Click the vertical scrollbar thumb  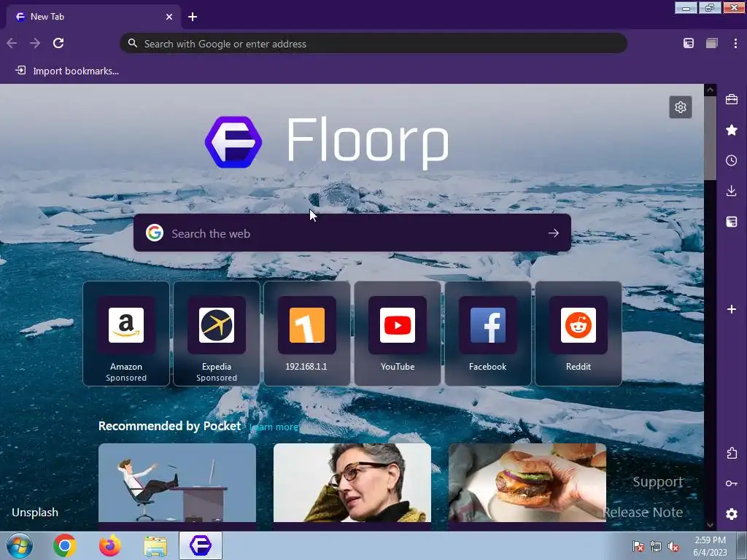click(x=710, y=138)
